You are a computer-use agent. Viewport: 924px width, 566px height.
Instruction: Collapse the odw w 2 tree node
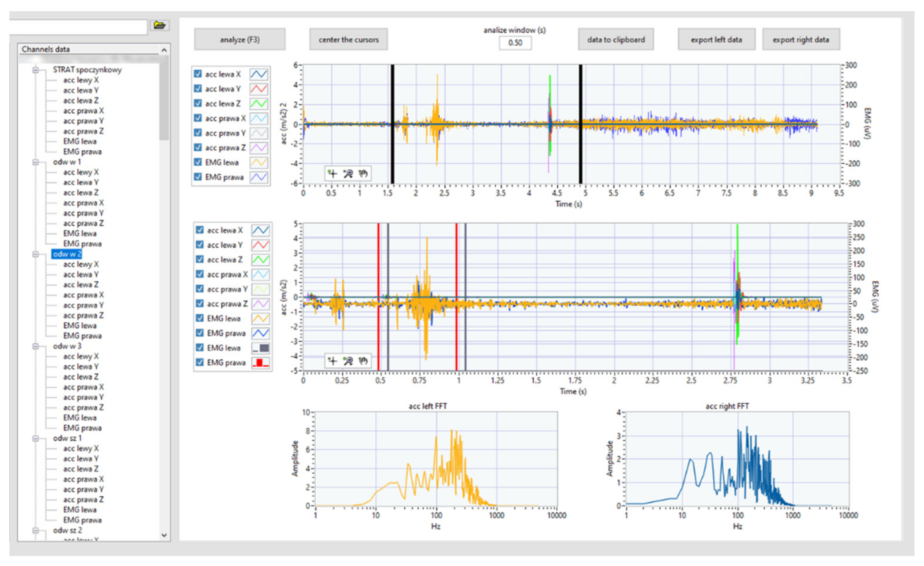(36, 254)
